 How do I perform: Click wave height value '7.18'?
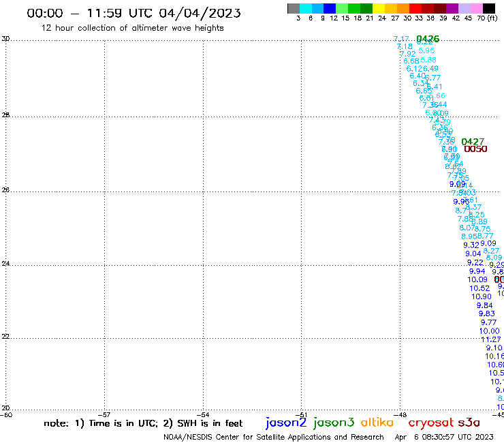(x=405, y=46)
